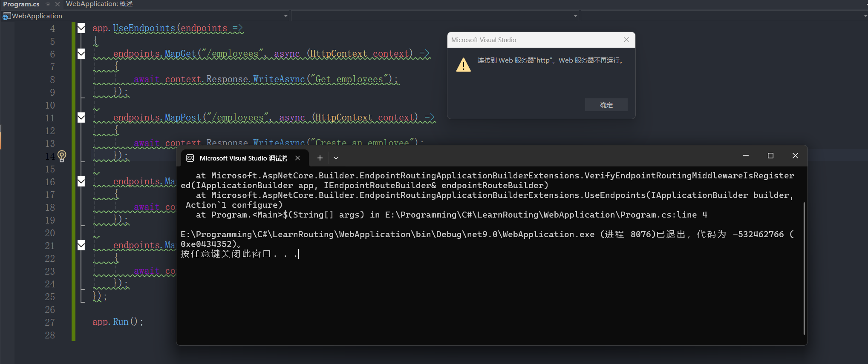This screenshot has height=364, width=868.
Task: Open the middle navigation bar type dropdown
Action: tap(575, 16)
